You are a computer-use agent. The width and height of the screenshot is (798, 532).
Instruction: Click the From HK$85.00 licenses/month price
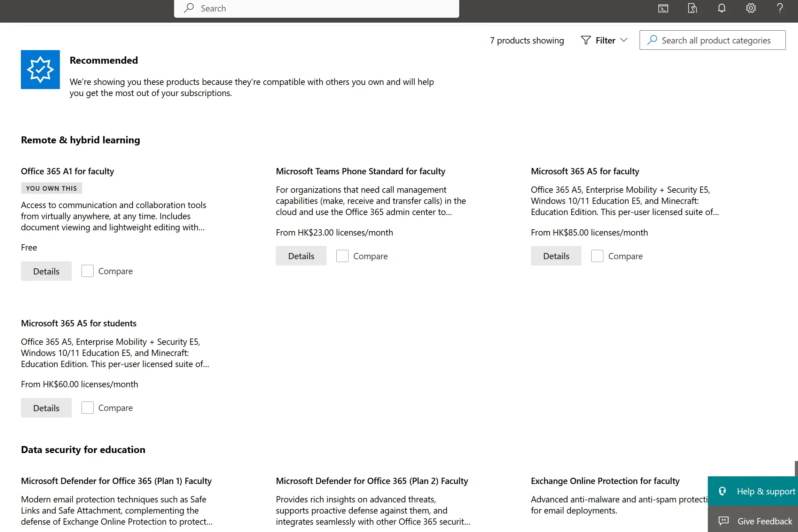[589, 232]
